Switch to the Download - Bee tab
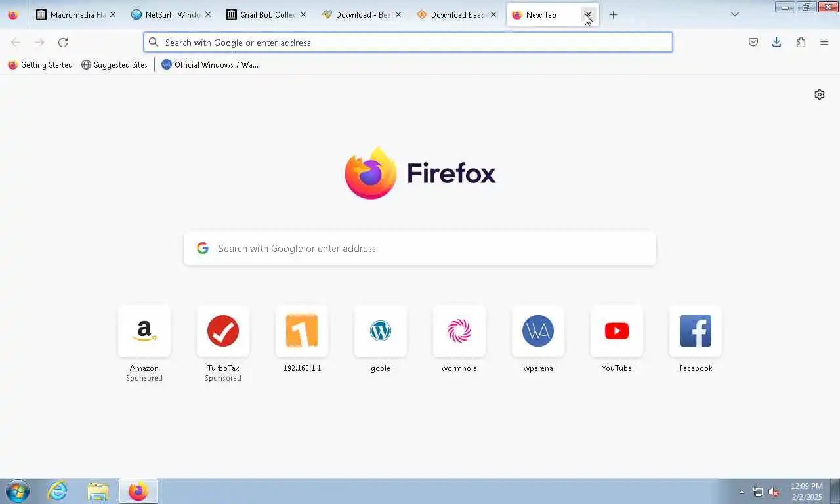The width and height of the screenshot is (840, 504). pos(362,14)
